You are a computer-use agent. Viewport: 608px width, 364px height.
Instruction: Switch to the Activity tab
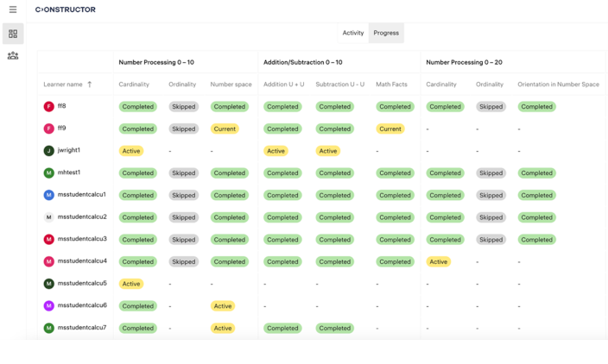coord(353,33)
